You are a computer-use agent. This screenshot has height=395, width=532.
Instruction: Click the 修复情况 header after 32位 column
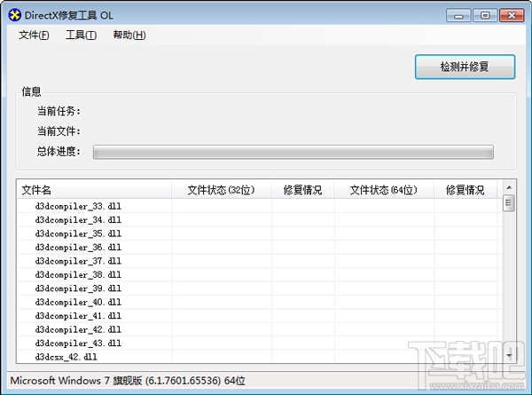pyautogui.click(x=302, y=190)
